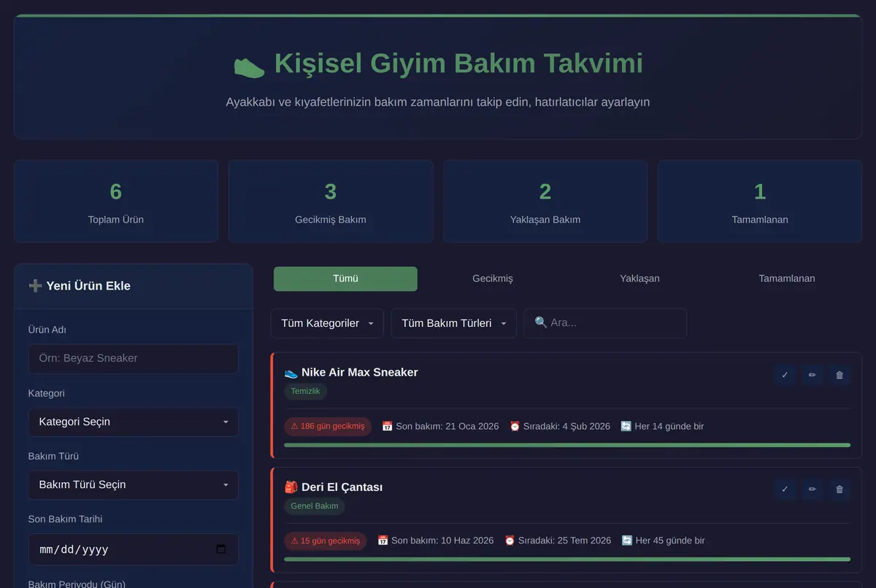Expand the Bakım Türü Seçin dropdown

[133, 484]
